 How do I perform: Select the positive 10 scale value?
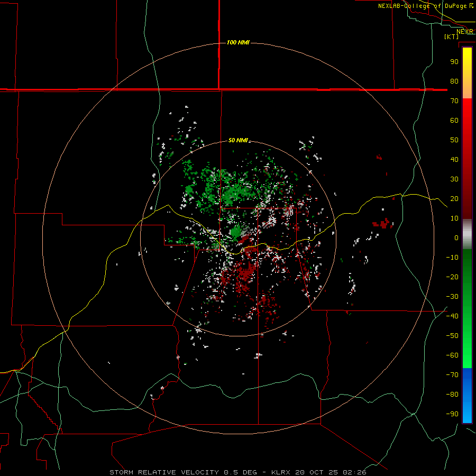[x=454, y=218]
